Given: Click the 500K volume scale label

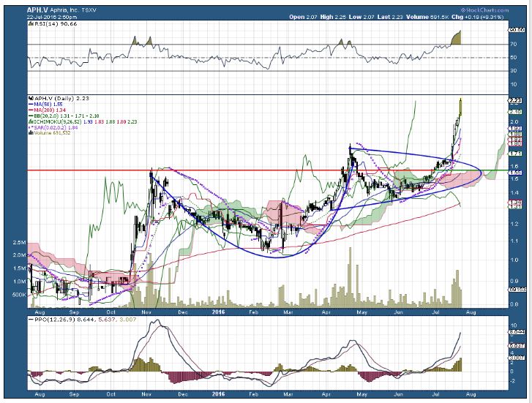Looking at the screenshot, I should pyautogui.click(x=19, y=295).
